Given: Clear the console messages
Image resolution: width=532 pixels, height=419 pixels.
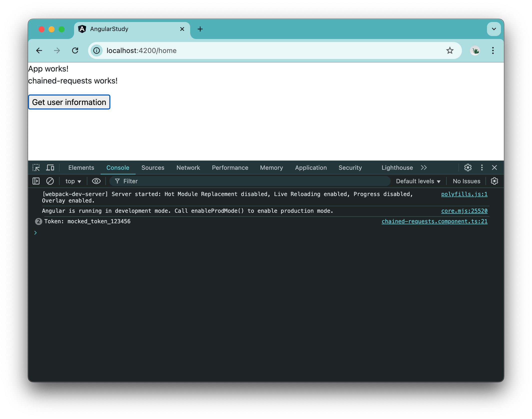Looking at the screenshot, I should pyautogui.click(x=50, y=181).
